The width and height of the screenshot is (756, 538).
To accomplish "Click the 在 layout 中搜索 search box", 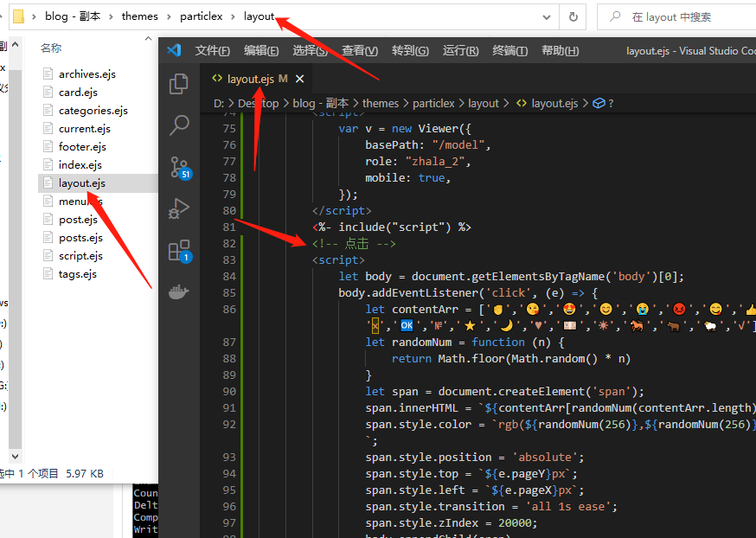I will click(676, 17).
